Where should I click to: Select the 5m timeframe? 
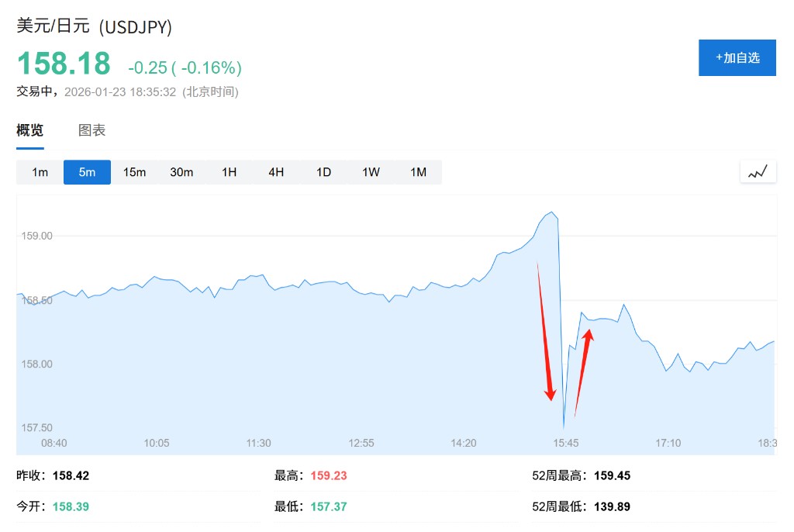click(87, 172)
